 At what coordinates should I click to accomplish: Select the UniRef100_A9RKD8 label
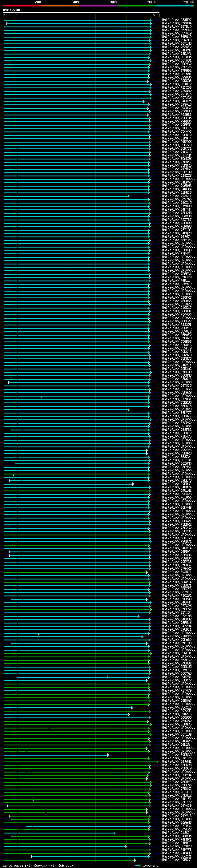[x=177, y=81]
